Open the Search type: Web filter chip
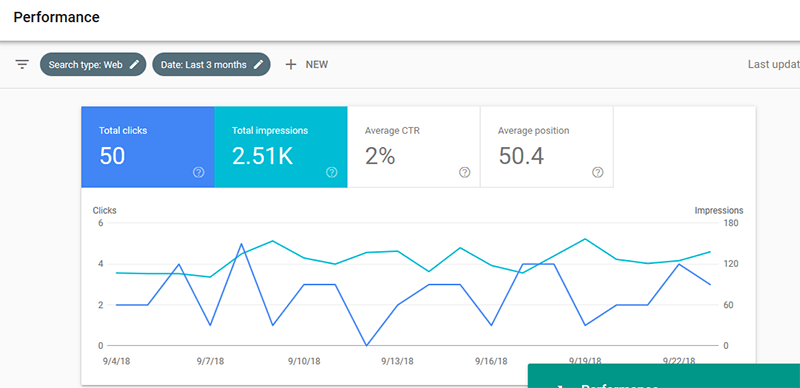The height and width of the screenshot is (388, 800). 93,65
